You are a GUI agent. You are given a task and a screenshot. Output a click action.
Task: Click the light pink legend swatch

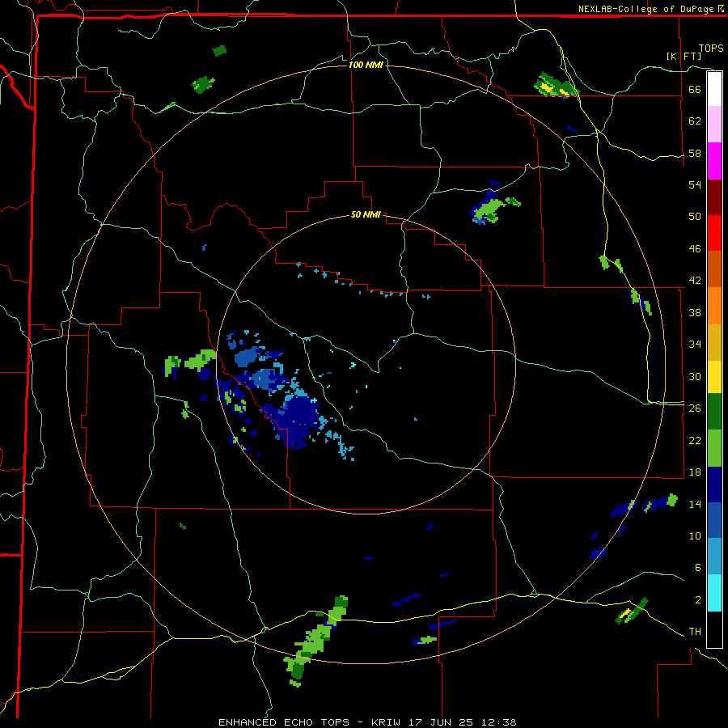coord(714,124)
